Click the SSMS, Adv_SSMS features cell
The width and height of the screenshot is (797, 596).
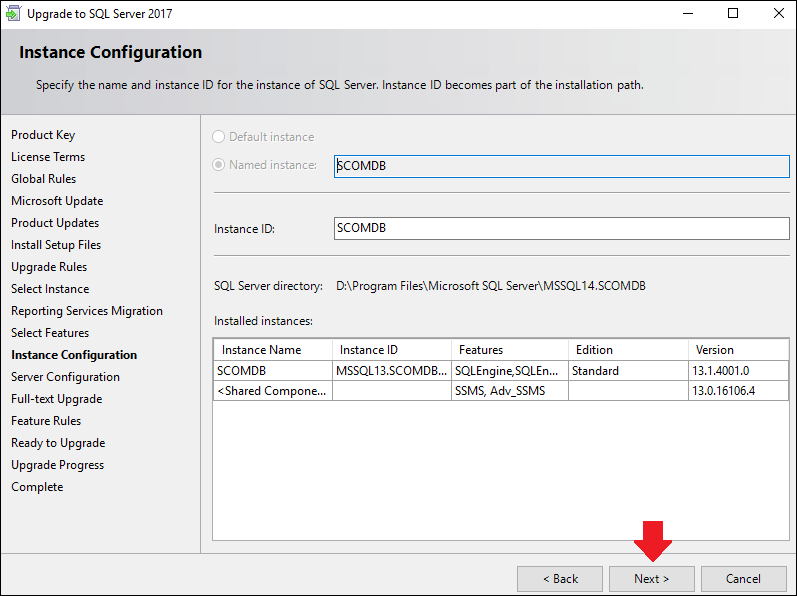tap(510, 391)
